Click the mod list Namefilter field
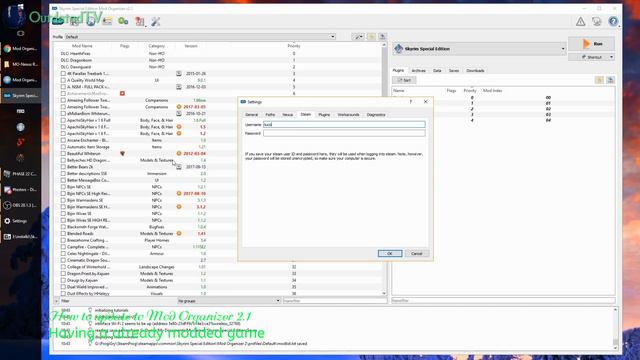 click(335, 301)
